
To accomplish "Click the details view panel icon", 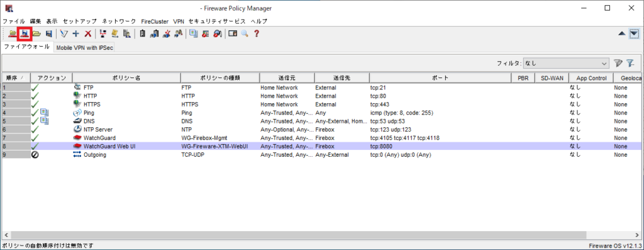I will (x=233, y=34).
